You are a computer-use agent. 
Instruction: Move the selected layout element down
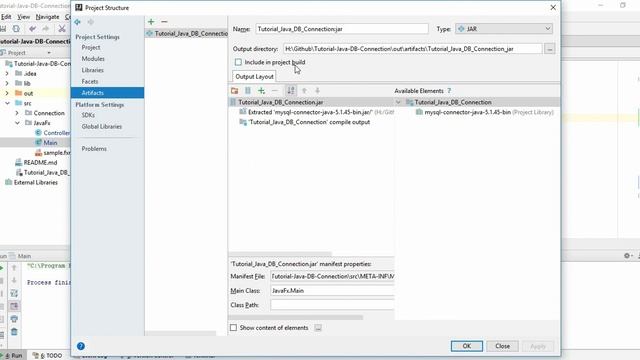click(317, 91)
